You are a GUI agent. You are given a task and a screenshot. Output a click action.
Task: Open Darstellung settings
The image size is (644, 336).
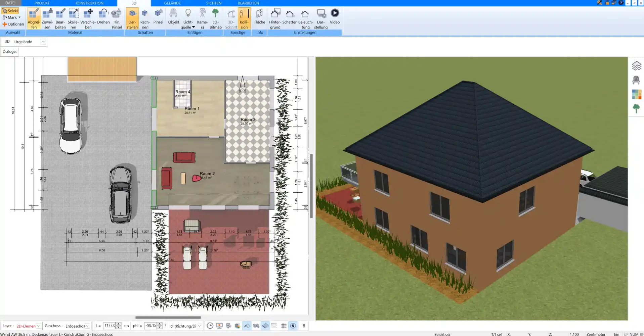click(x=321, y=18)
